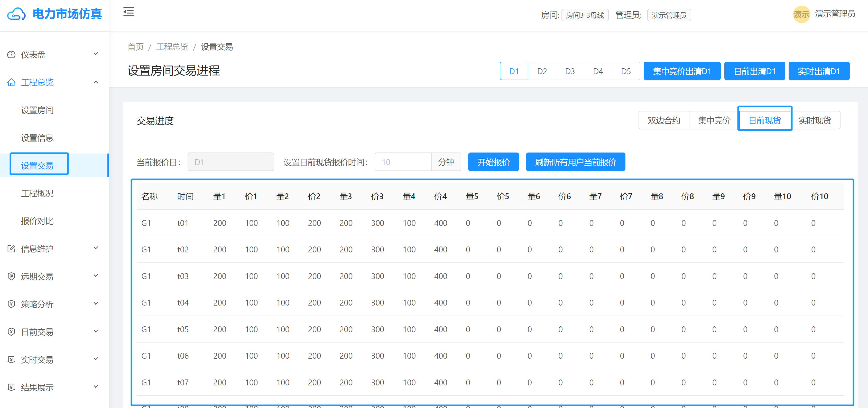Collapse the 工程总览 menu chevron
The width and height of the screenshot is (868, 408).
(x=96, y=82)
